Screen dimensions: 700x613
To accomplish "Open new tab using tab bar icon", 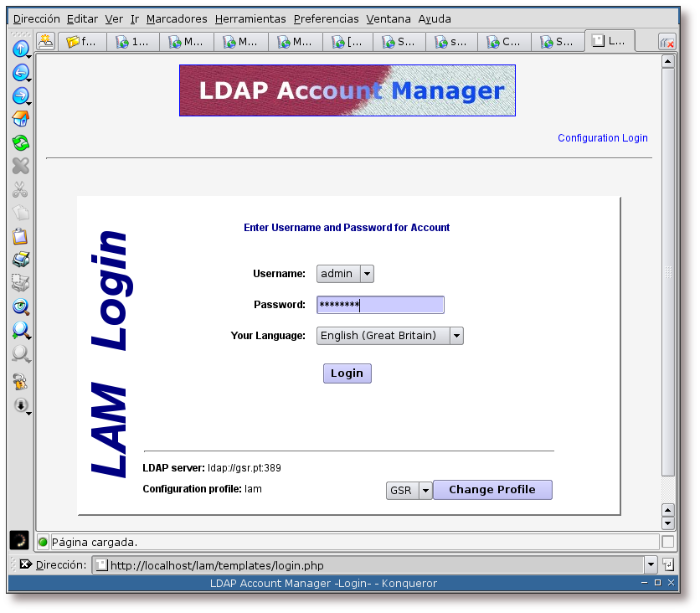I will (45, 40).
